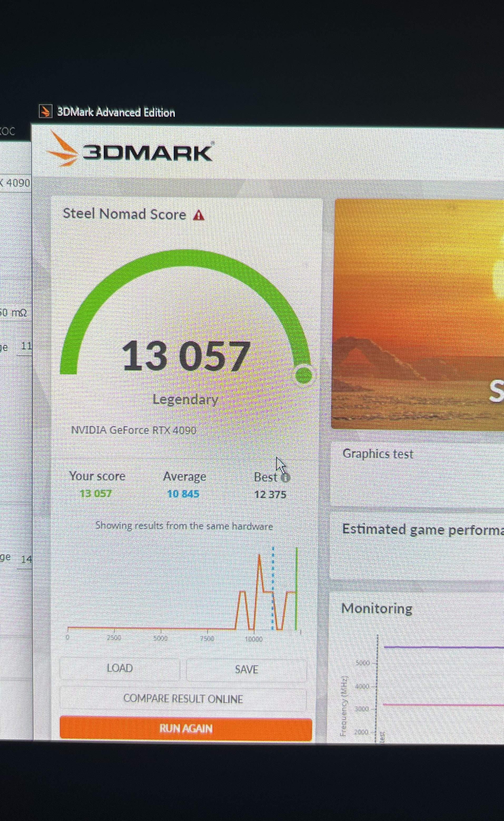This screenshot has width=504, height=821.
Task: Click the Steel Nomad score warning triangle
Action: point(199,215)
